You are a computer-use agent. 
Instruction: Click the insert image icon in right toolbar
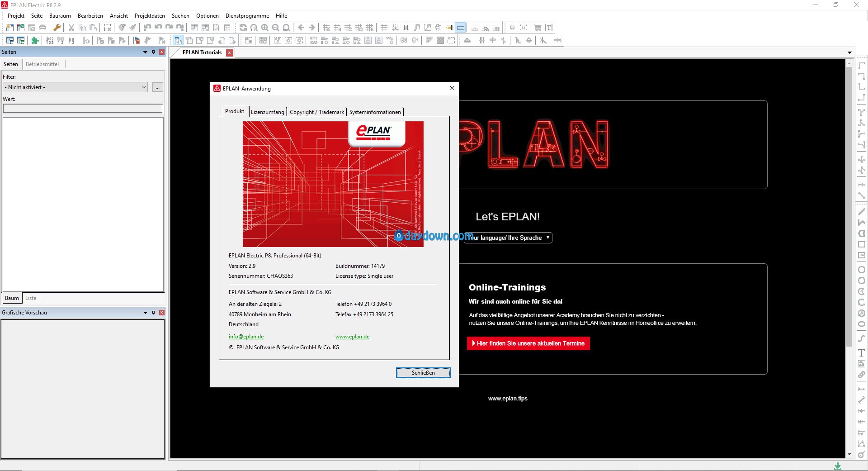click(862, 364)
